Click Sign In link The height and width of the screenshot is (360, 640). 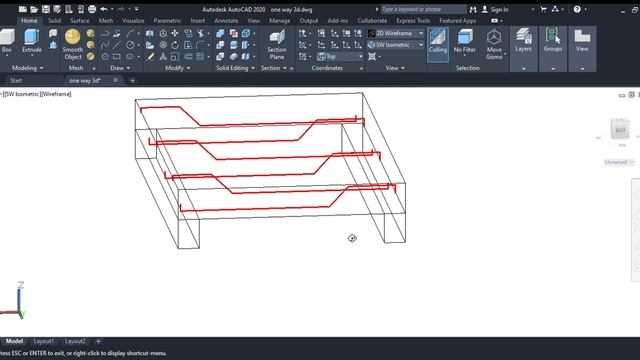(499, 9)
